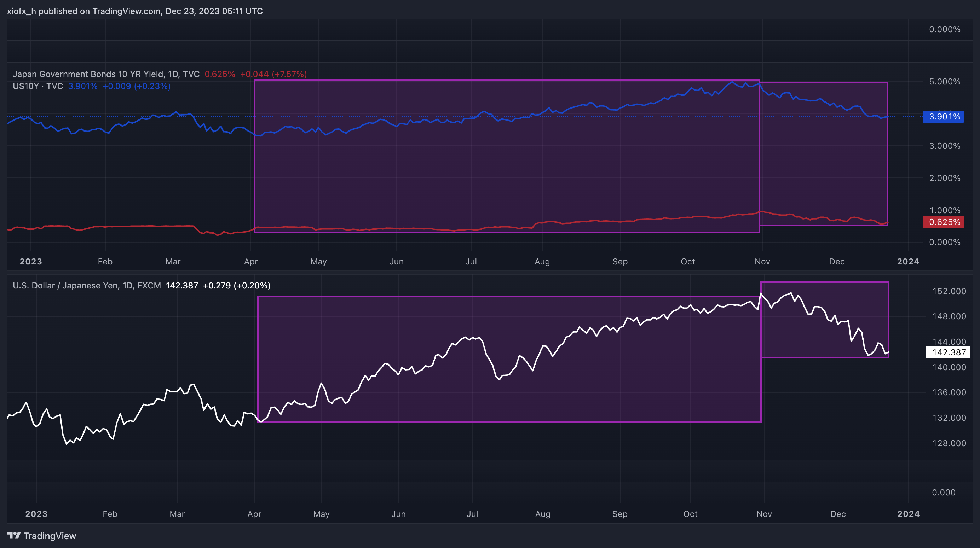
Task: Click the 2024 label on upper time axis
Action: (908, 262)
